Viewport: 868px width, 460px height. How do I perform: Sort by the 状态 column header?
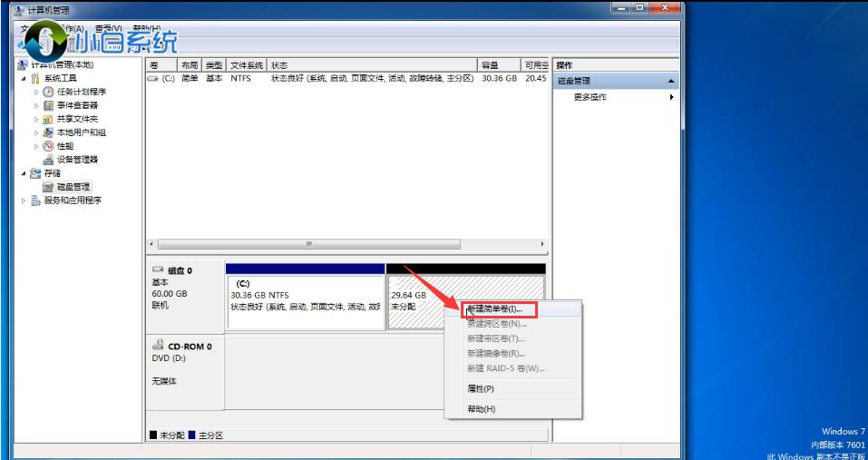(x=372, y=65)
